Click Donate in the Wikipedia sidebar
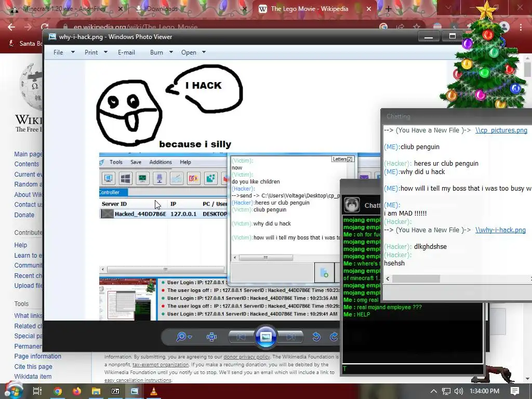The width and height of the screenshot is (532, 399). tap(24, 215)
